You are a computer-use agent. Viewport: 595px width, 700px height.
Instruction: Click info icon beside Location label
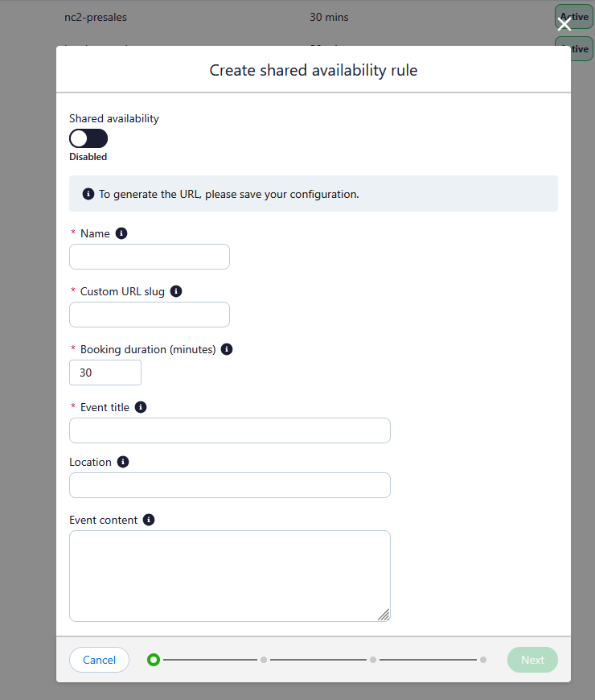(x=123, y=462)
